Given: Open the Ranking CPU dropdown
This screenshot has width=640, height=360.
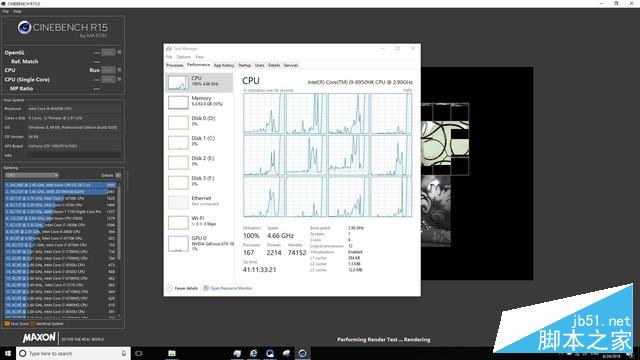Looking at the screenshot, I should click(32, 175).
